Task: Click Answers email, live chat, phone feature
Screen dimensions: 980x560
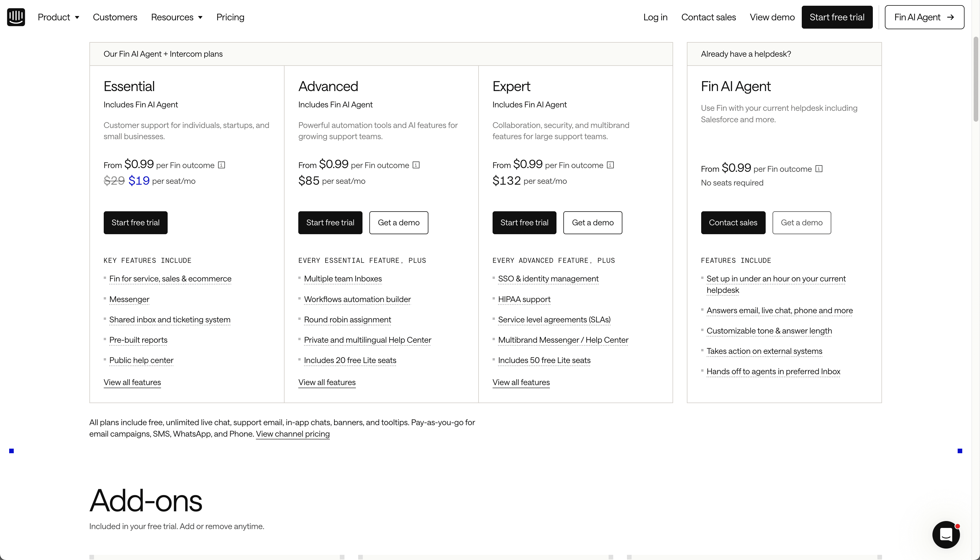Action: pyautogui.click(x=780, y=310)
